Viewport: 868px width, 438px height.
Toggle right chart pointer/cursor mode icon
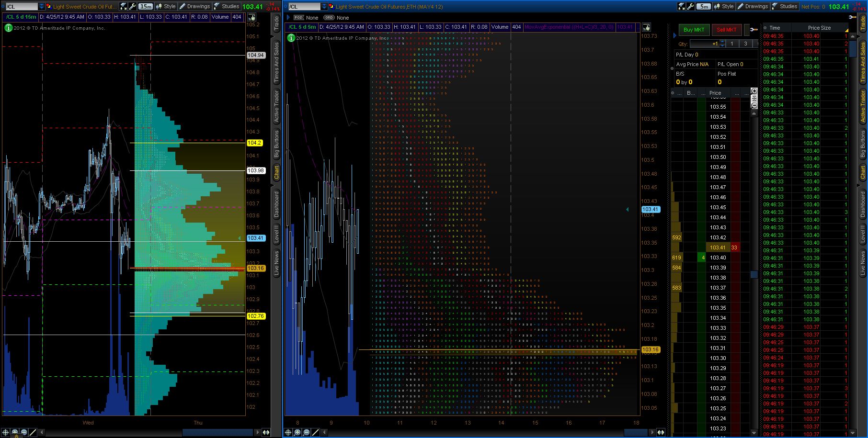647,27
